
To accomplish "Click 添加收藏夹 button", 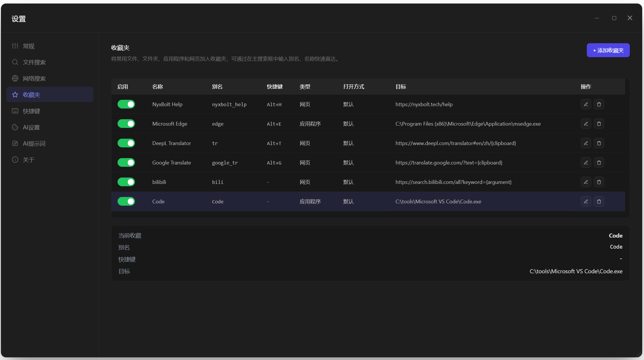I will 608,50.
